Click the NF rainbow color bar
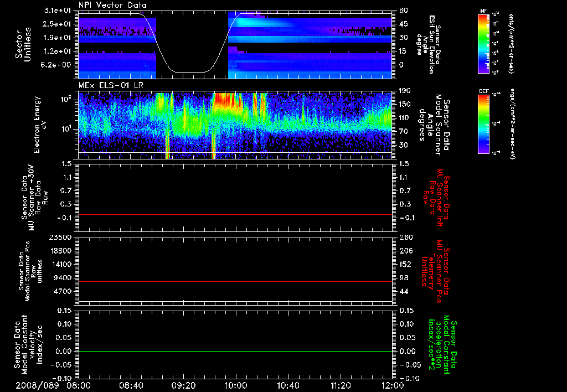Image resolution: width=567 pixels, height=392 pixels. click(484, 43)
